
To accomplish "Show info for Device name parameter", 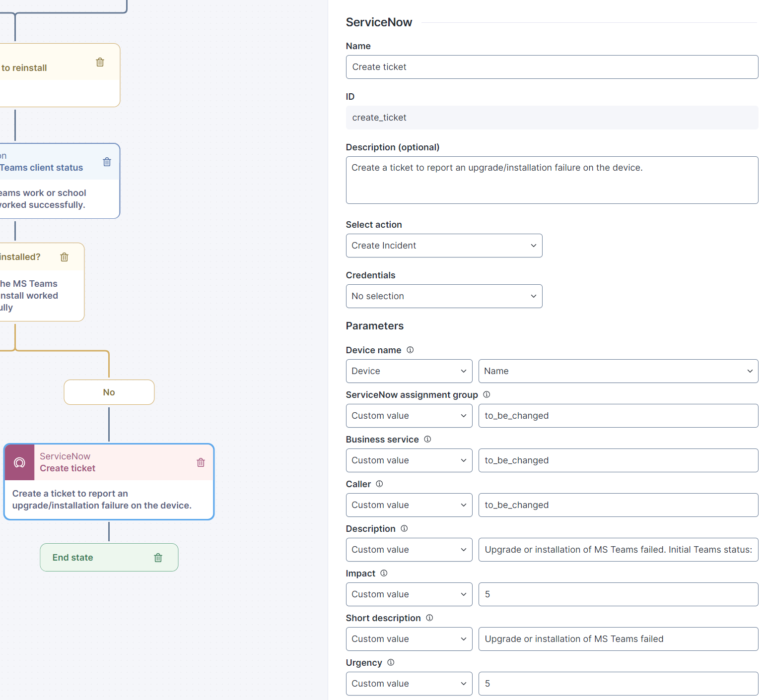I will click(410, 350).
